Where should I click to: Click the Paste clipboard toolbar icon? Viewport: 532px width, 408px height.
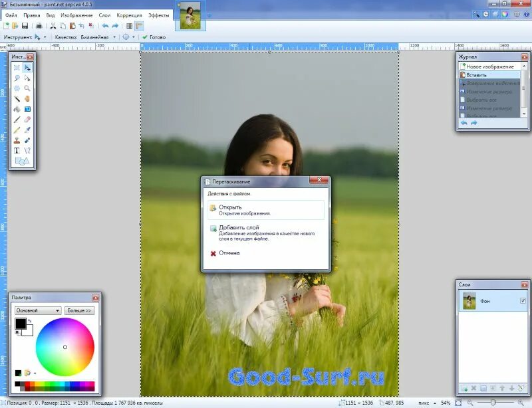click(x=72, y=26)
